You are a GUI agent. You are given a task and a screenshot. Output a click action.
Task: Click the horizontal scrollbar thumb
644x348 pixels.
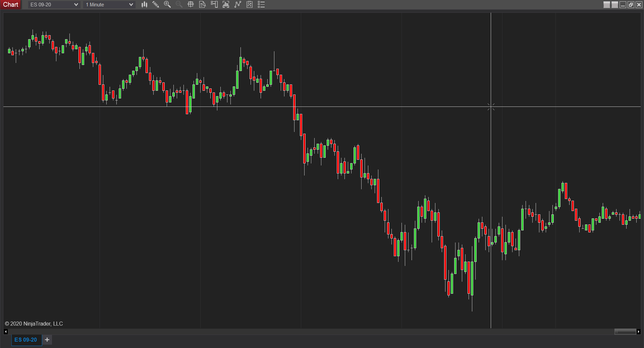(x=625, y=332)
